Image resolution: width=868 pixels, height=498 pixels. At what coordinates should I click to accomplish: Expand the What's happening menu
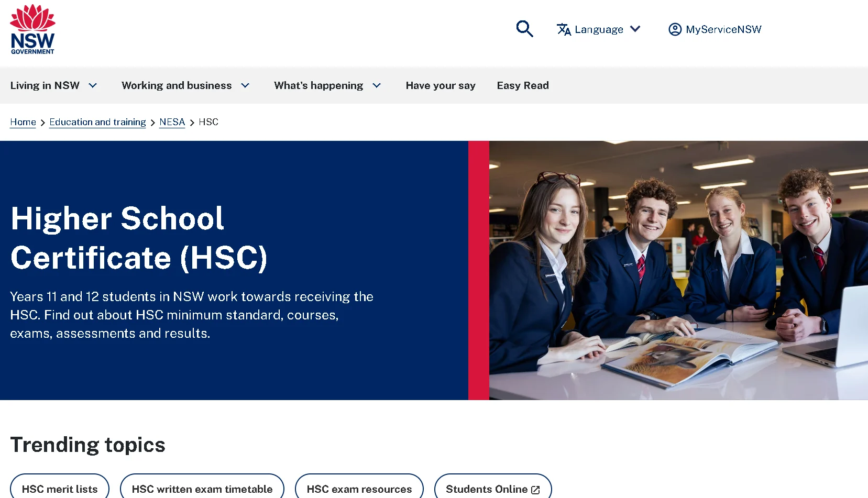[x=327, y=85]
